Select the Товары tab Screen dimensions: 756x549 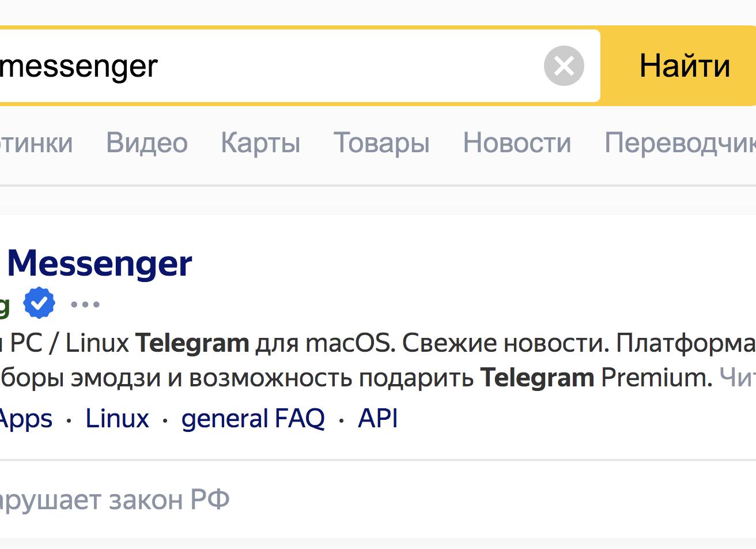(381, 142)
